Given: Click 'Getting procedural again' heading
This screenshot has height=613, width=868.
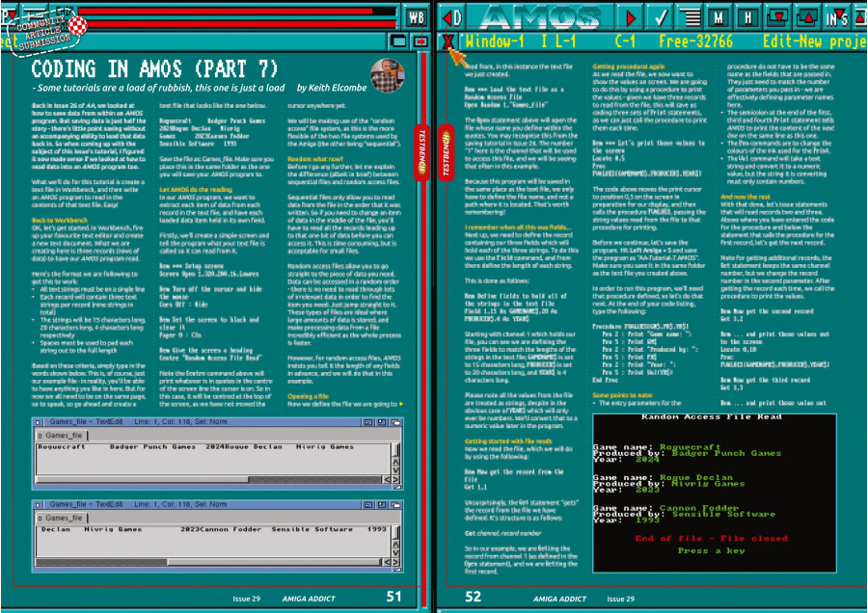Looking at the screenshot, I should [x=628, y=67].
